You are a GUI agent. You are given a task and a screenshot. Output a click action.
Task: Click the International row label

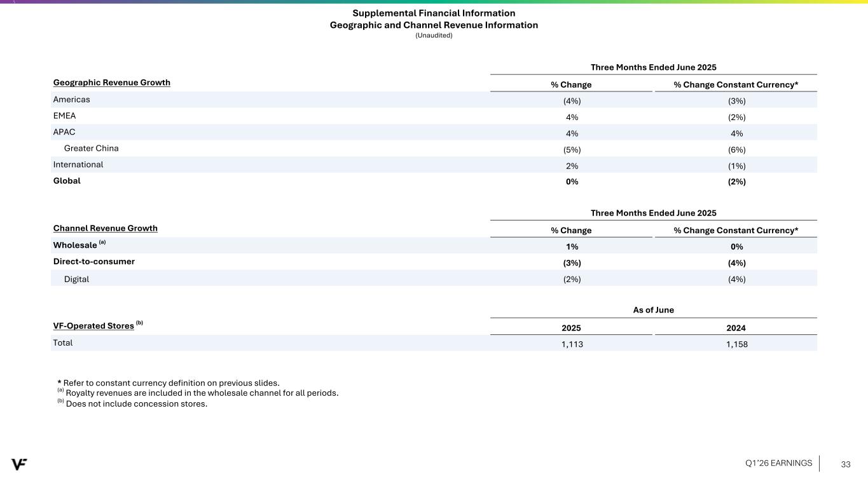point(78,165)
